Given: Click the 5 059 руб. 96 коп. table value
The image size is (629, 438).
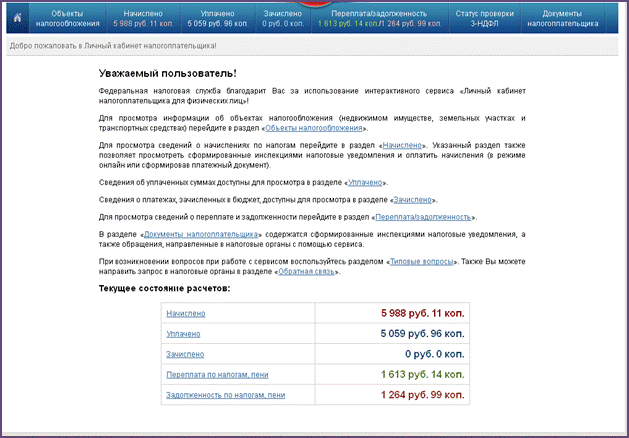Looking at the screenshot, I should coord(422,334).
